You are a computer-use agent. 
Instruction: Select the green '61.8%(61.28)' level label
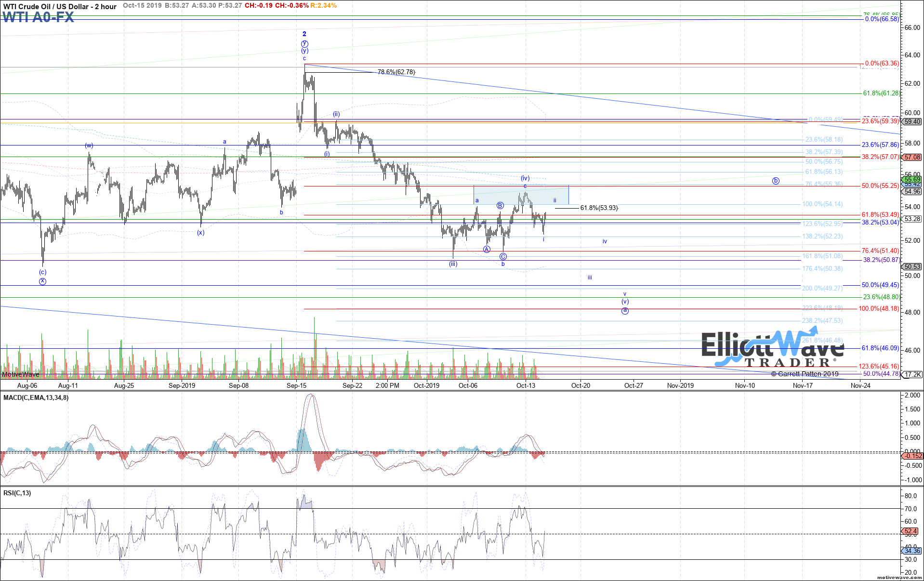tap(881, 93)
